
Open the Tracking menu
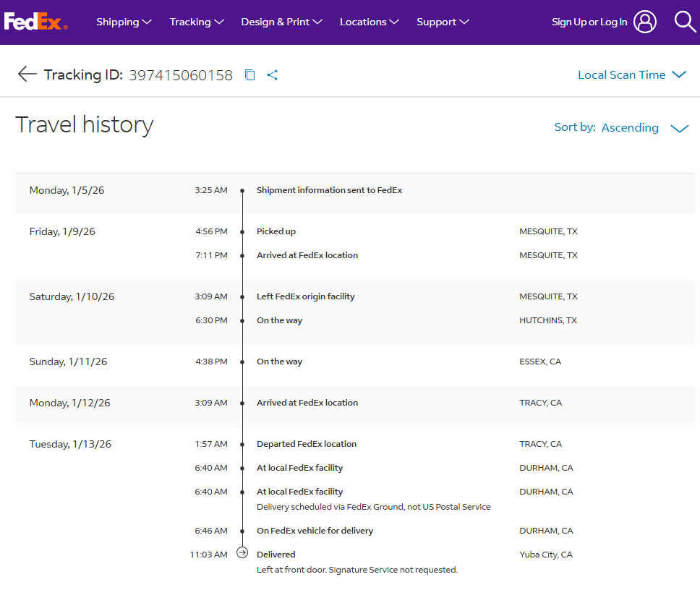click(x=197, y=22)
